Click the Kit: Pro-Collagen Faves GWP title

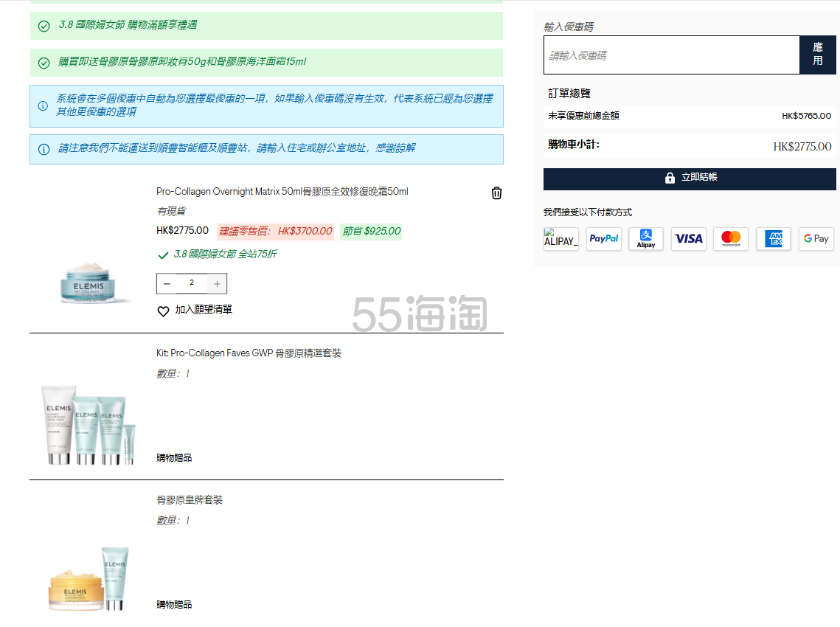coord(250,353)
